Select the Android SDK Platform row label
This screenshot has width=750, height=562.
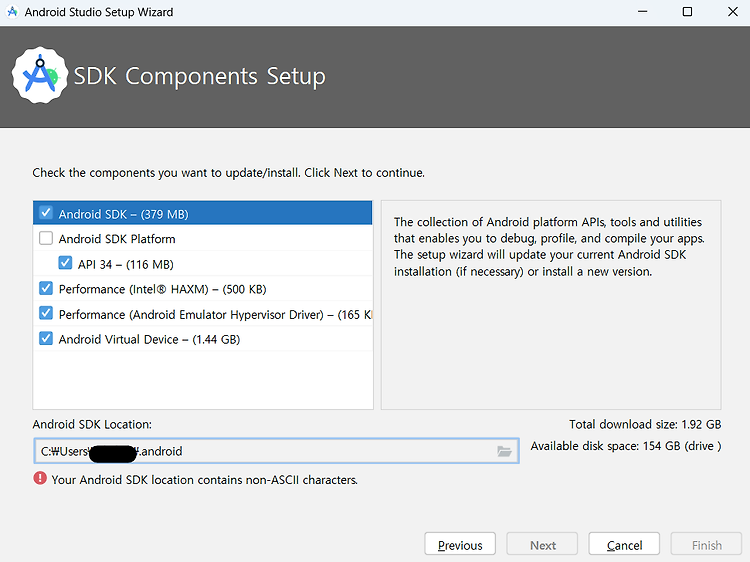(x=117, y=239)
